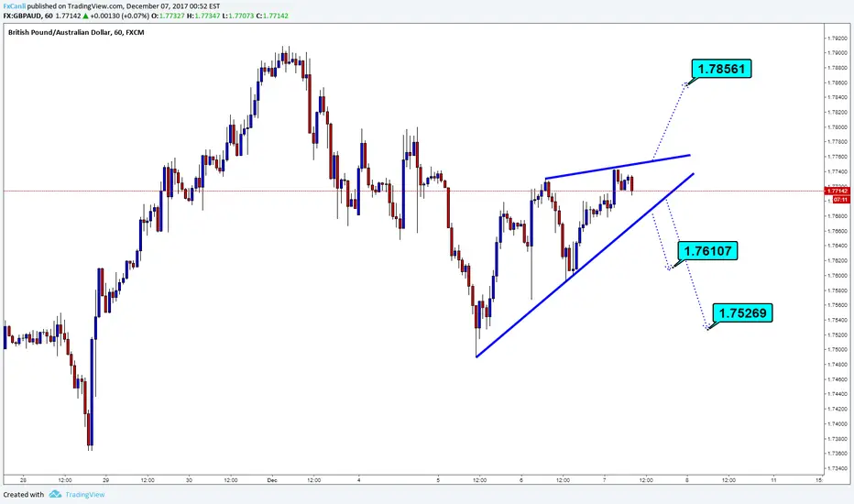This screenshot has height=504, width=854.
Task: Select the upper blue wedge trendline
Action: coord(618,168)
